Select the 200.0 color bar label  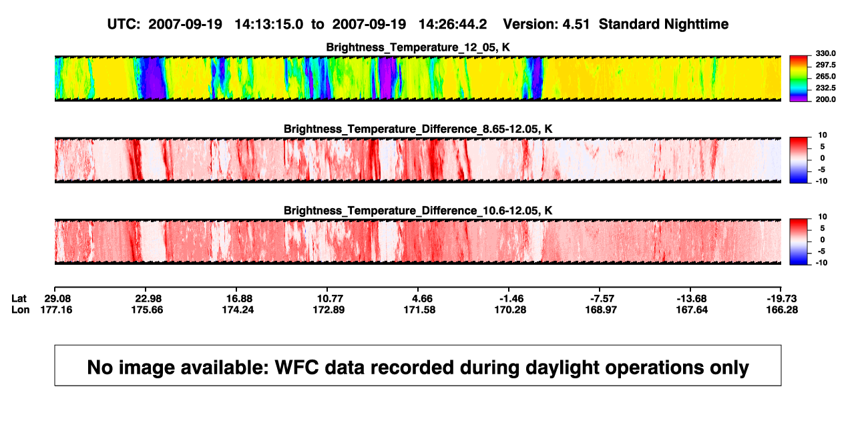pos(826,99)
